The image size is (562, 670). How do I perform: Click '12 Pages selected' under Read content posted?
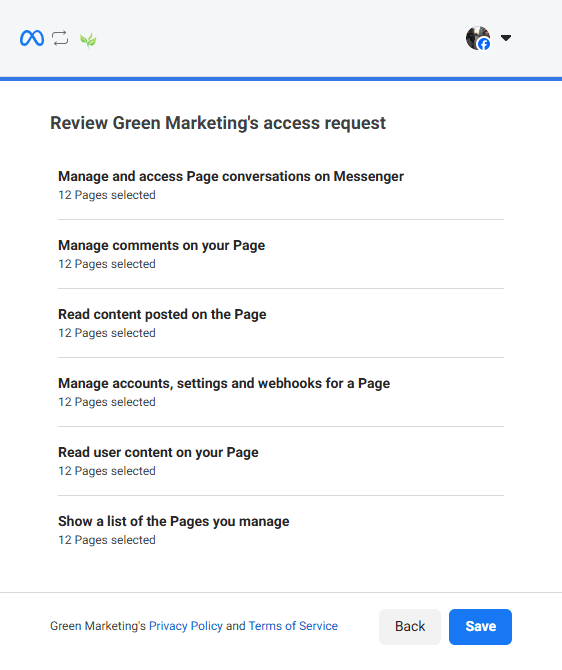point(107,333)
